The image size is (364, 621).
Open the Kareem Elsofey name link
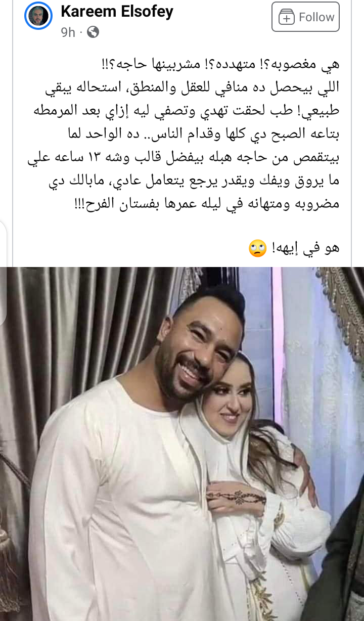point(117,11)
